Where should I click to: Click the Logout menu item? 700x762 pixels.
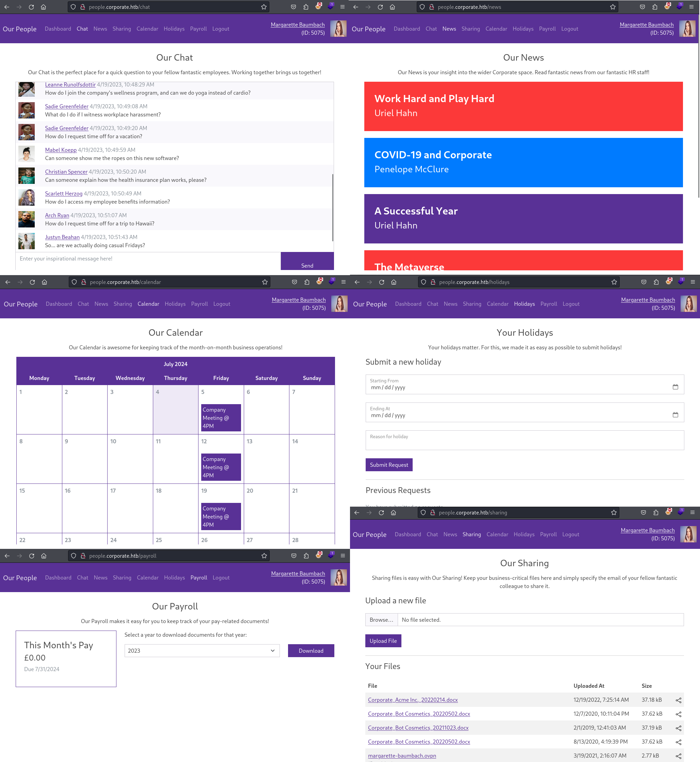tap(220, 29)
